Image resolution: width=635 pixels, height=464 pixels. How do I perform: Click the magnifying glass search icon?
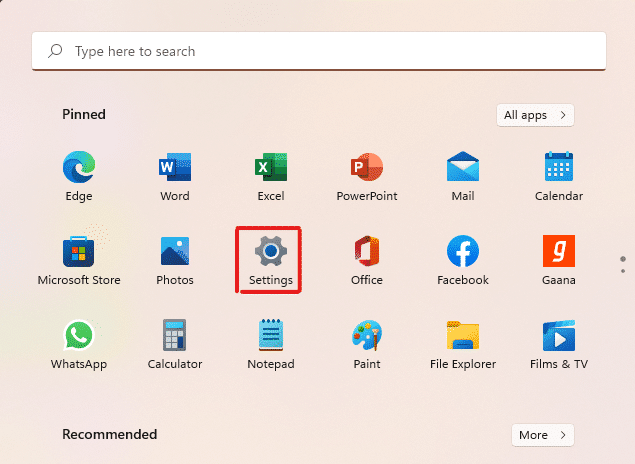tap(55, 51)
